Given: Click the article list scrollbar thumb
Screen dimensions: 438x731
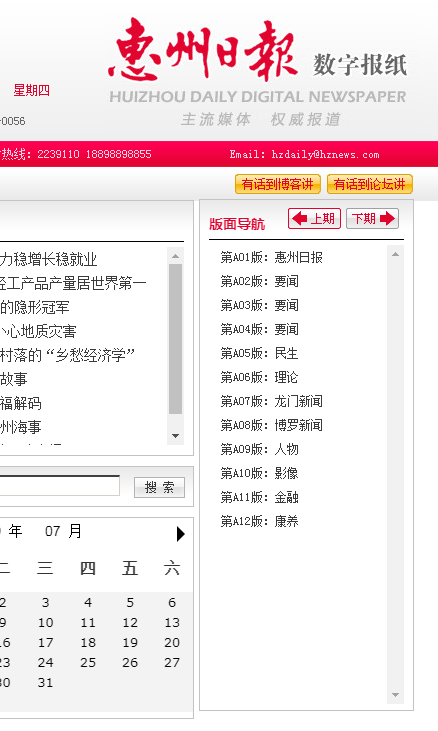Looking at the screenshot, I should click(x=176, y=339).
